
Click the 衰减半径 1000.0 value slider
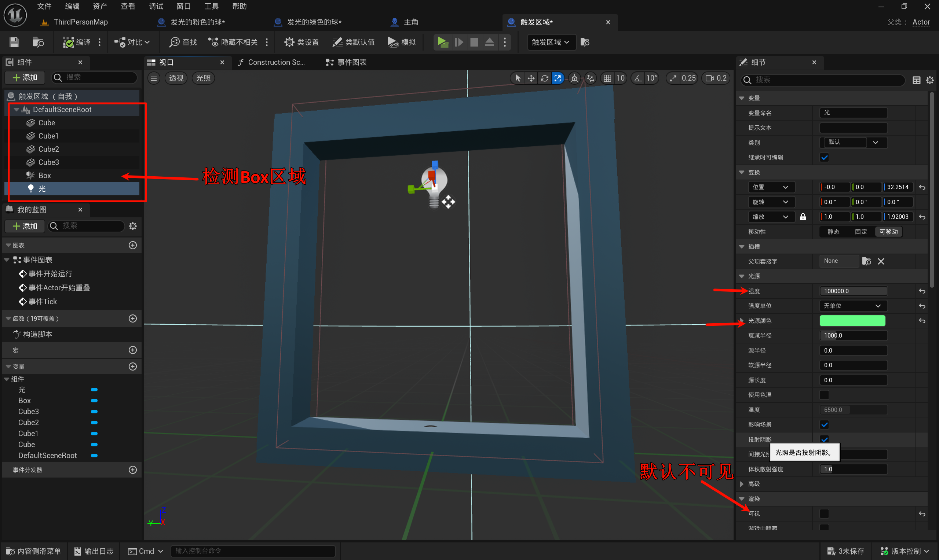click(x=853, y=335)
